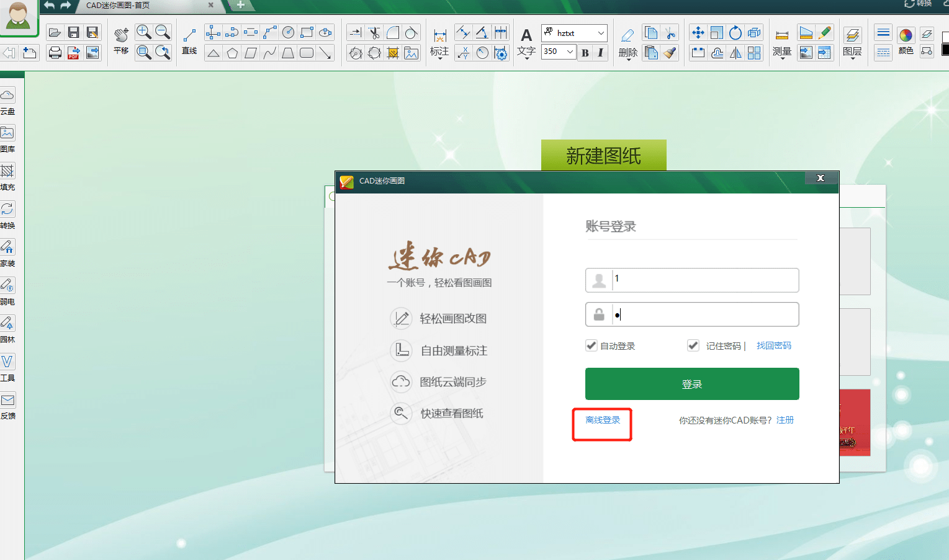Click the 转换 button at top right

pyautogui.click(x=919, y=3)
